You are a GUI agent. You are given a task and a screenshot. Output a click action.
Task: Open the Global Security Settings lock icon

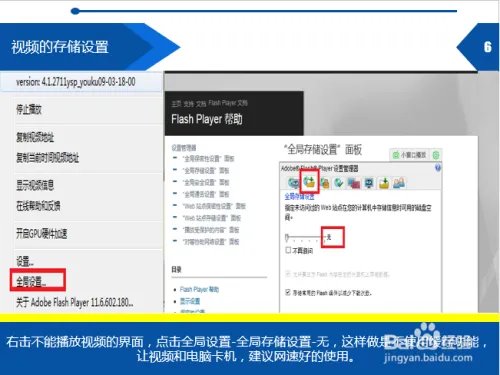(x=325, y=183)
